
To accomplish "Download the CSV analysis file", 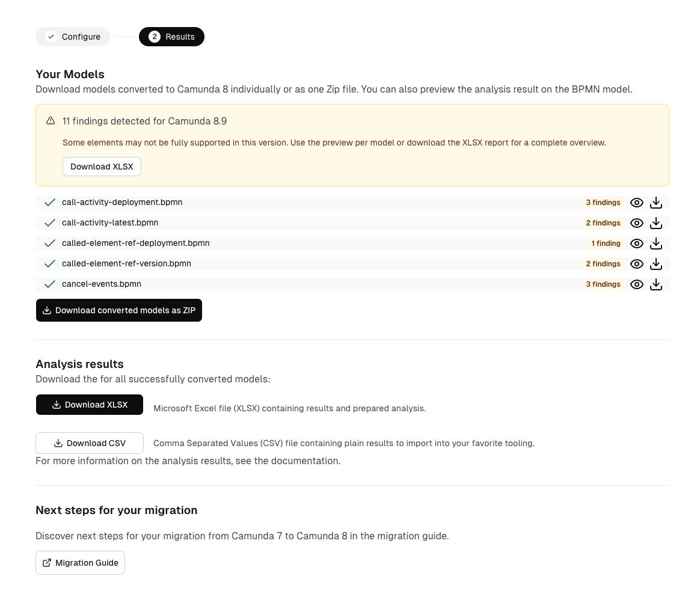I will coord(89,443).
